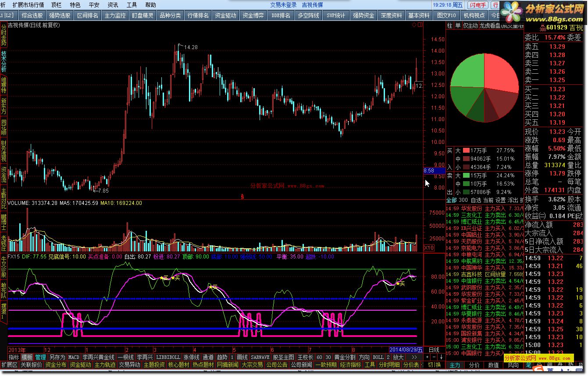
Task: Click the DDE排名 toolbar button
Action: [x=281, y=15]
